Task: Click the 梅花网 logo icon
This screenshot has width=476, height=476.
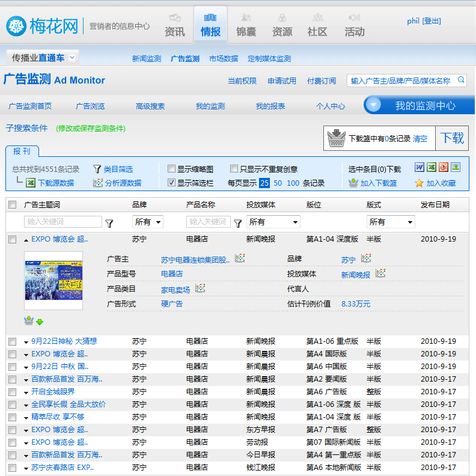Action: tap(16, 26)
